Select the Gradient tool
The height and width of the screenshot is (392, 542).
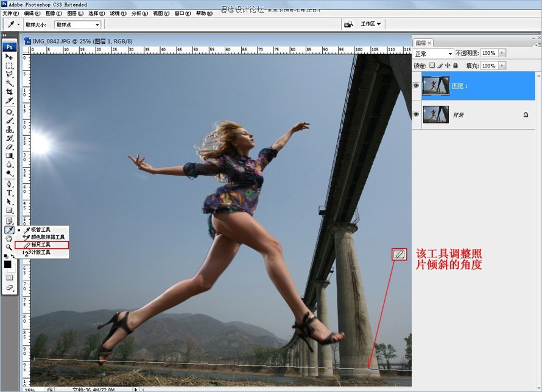click(9, 155)
